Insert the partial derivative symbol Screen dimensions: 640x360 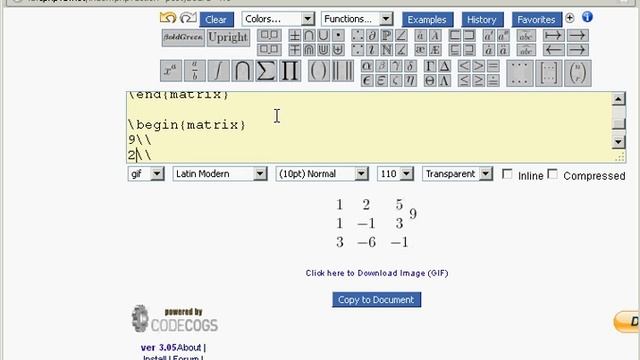(372, 36)
